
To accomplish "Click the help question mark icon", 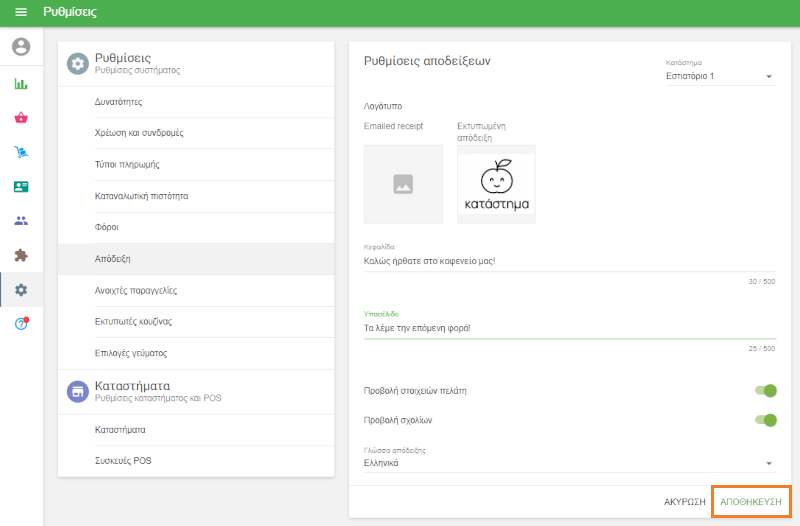I will (21, 324).
